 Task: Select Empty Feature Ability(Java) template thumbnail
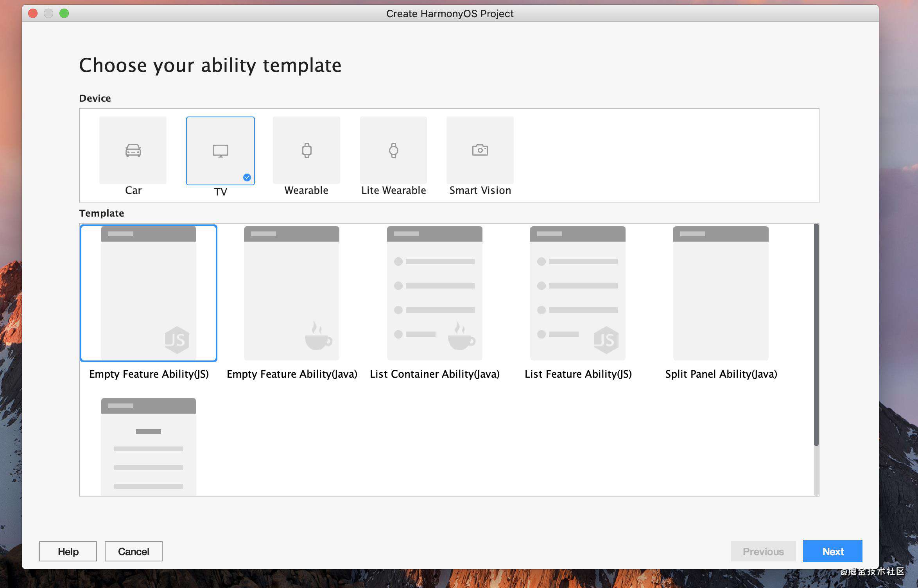[x=292, y=293]
